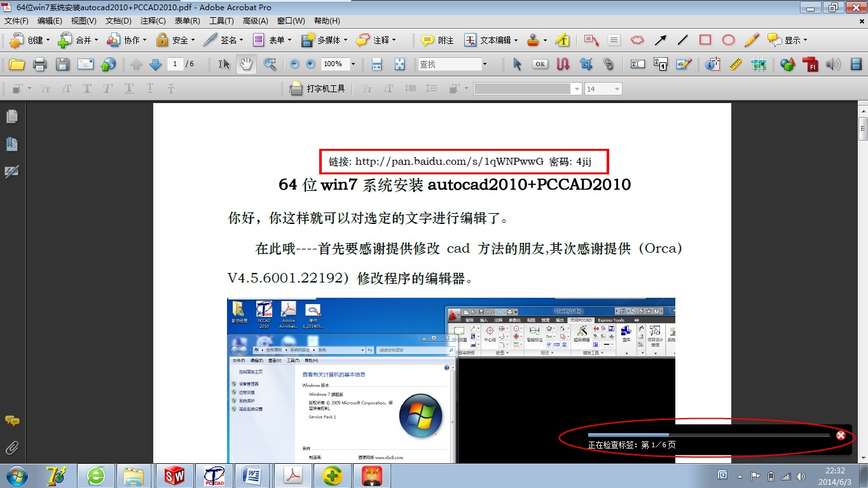Click the email envelope icon in the toolbar
868x488 pixels.
click(x=85, y=64)
